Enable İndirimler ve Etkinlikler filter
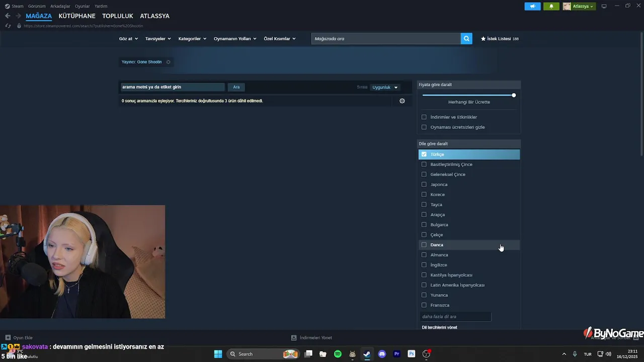Image resolution: width=644 pixels, height=362 pixels. [424, 117]
